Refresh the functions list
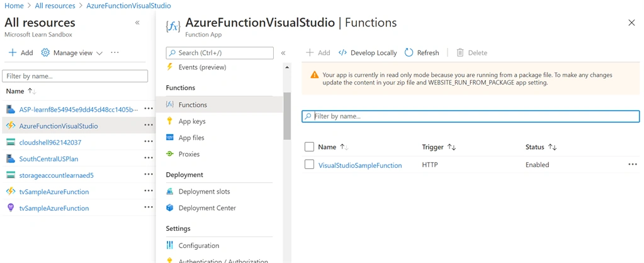The width and height of the screenshot is (644, 263). pyautogui.click(x=422, y=53)
